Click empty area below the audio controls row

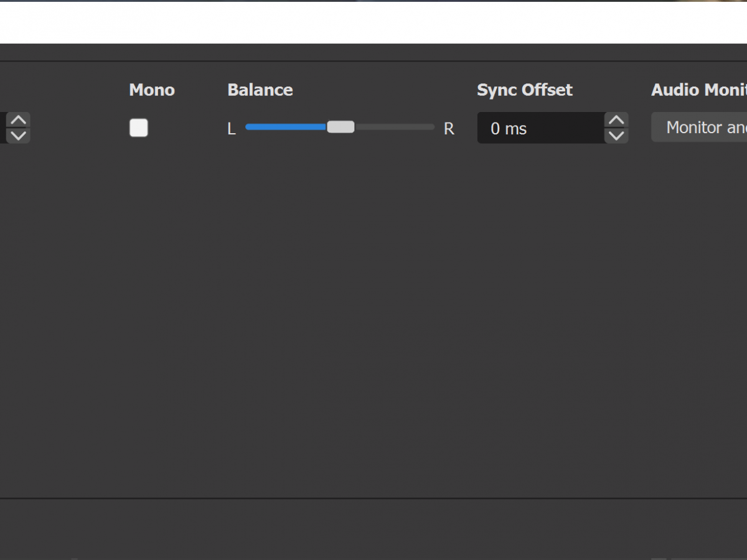374,311
